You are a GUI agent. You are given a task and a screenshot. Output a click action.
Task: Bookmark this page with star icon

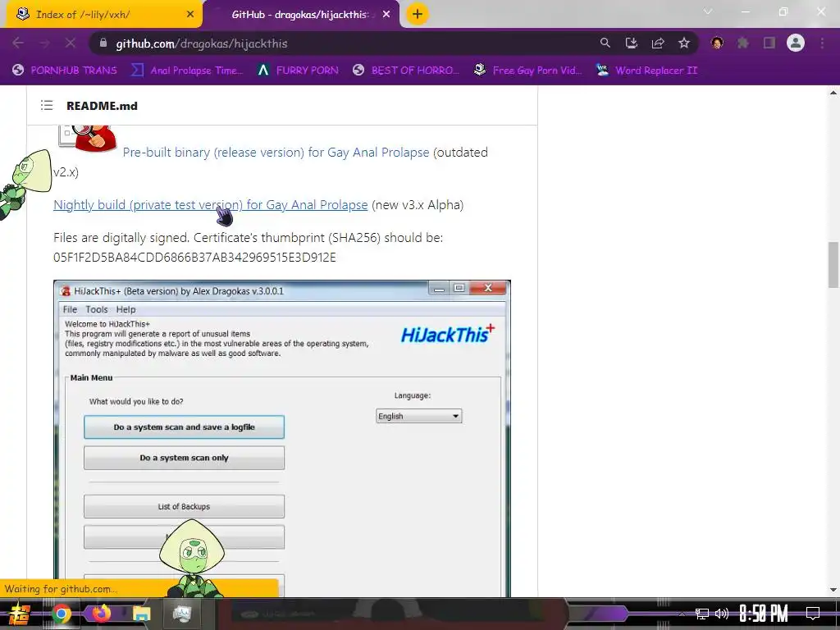pyautogui.click(x=684, y=43)
